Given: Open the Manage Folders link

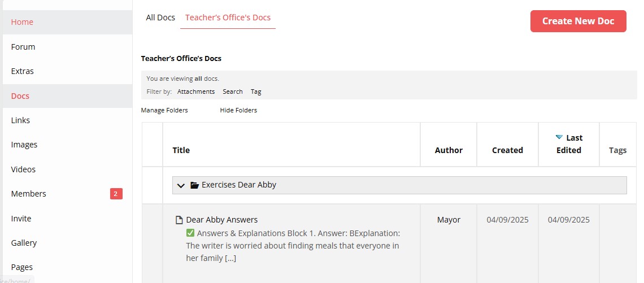Looking at the screenshot, I should click(x=164, y=110).
